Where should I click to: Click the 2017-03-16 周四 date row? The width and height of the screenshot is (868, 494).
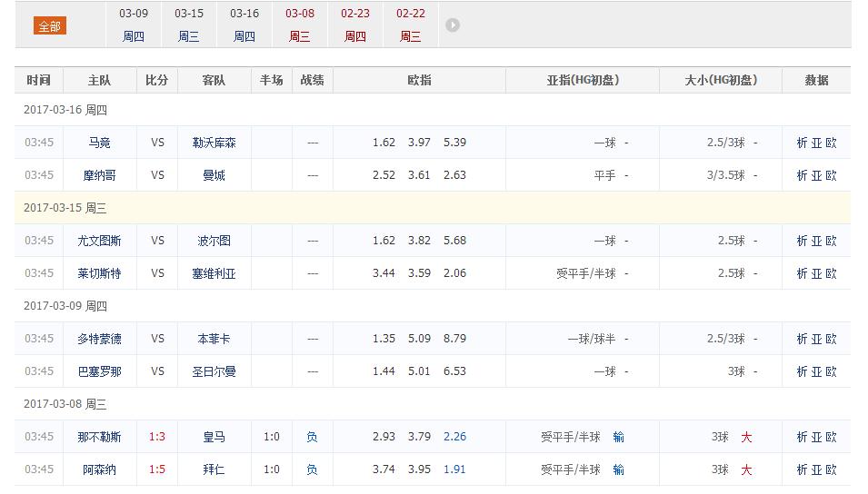tap(433, 110)
